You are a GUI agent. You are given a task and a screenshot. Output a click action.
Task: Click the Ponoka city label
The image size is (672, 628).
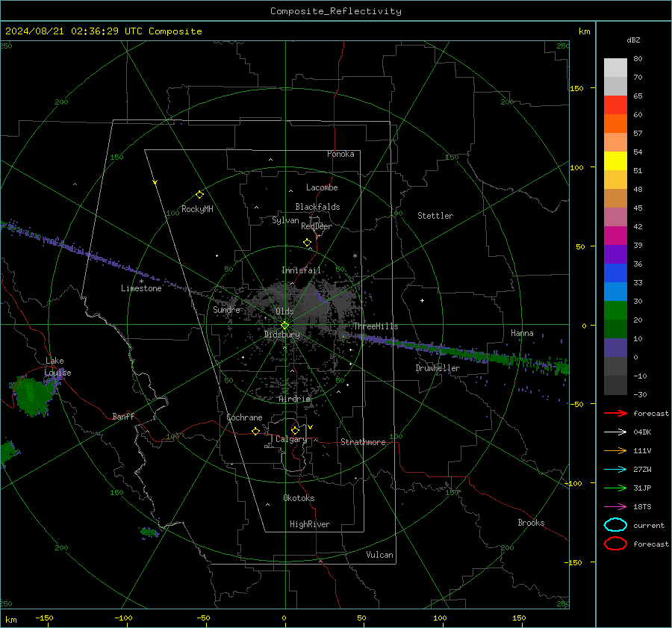pos(340,154)
